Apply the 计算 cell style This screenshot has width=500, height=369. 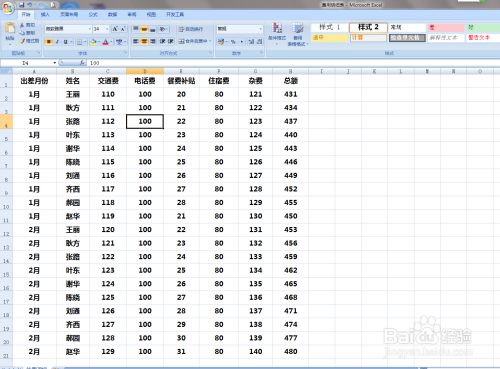coord(368,38)
